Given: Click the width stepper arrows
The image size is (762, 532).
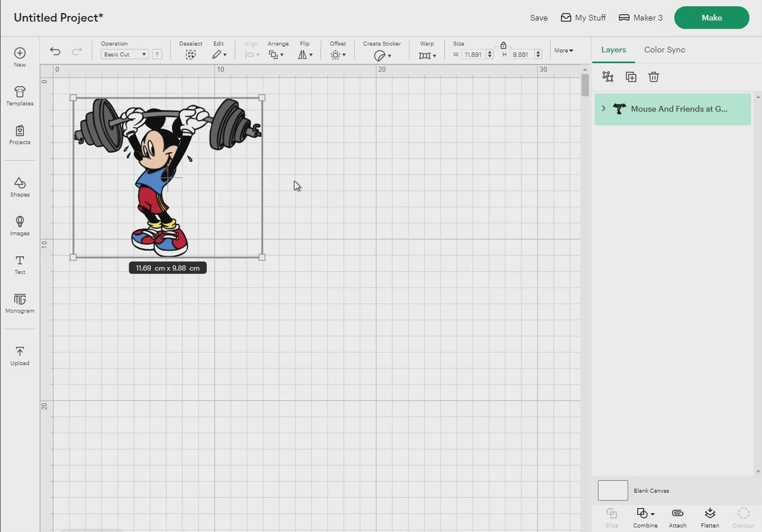Looking at the screenshot, I should (490, 55).
